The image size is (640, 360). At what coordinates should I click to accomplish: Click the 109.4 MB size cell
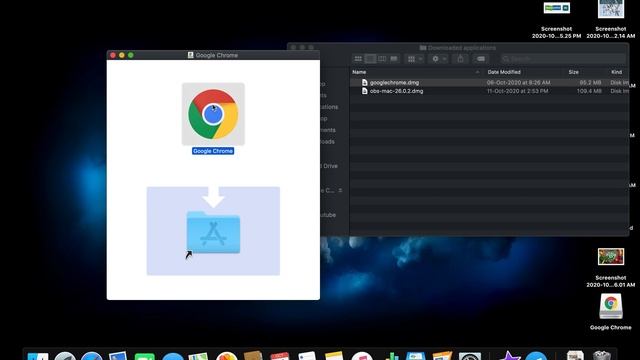589,91
